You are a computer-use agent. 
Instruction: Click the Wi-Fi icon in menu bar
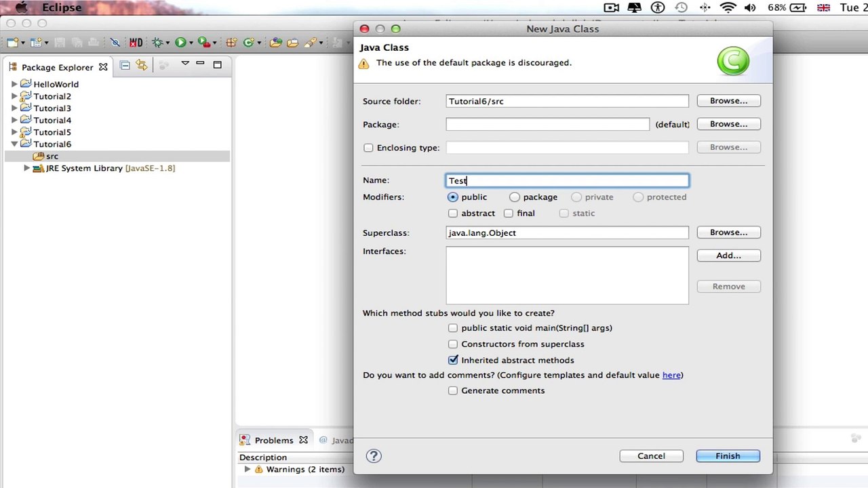728,7
